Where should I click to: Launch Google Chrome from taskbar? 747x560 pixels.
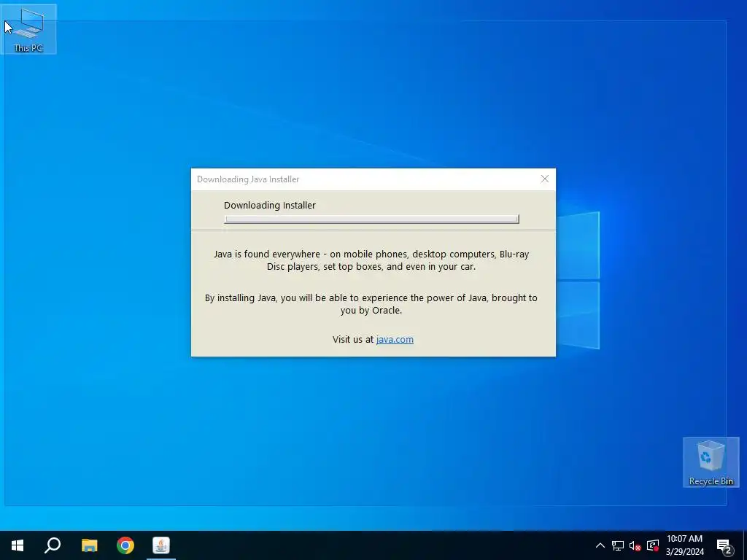[x=125, y=545]
